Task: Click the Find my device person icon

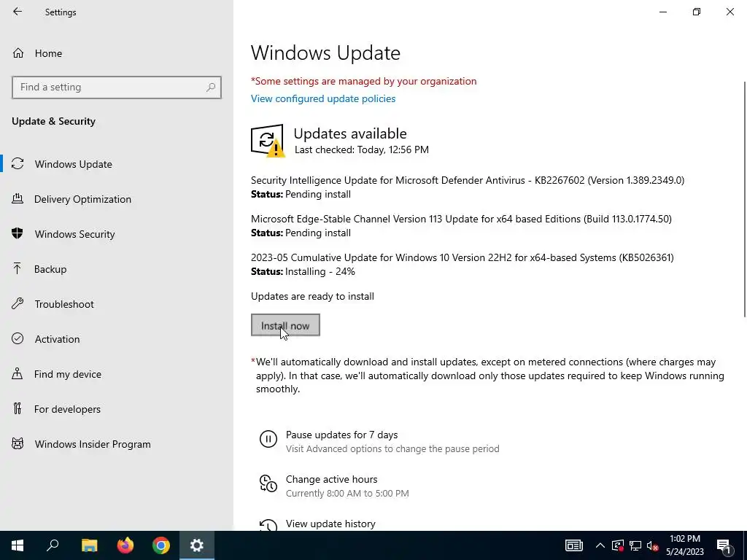Action: pos(18,373)
